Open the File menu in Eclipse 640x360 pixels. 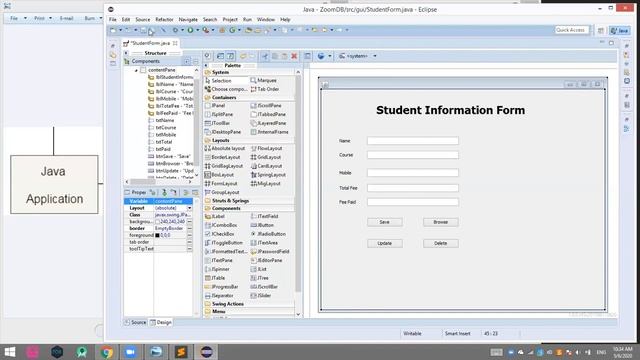113,20
